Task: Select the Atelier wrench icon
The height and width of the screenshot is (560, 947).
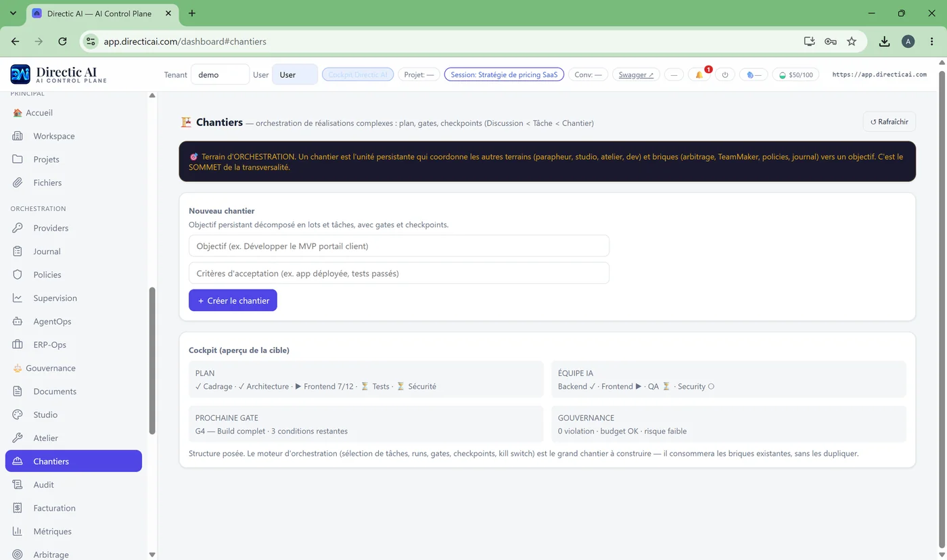Action: pos(18,438)
